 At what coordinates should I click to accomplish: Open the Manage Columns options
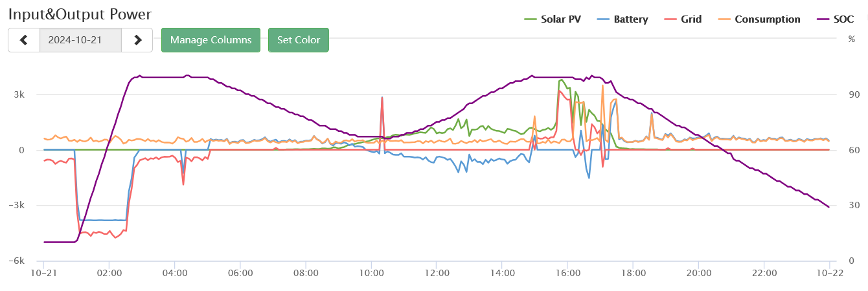point(211,40)
